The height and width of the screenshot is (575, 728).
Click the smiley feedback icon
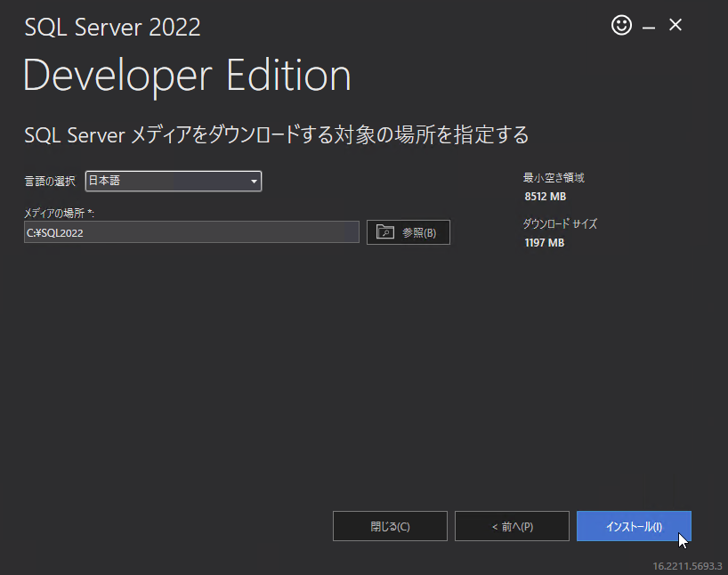[x=621, y=25]
